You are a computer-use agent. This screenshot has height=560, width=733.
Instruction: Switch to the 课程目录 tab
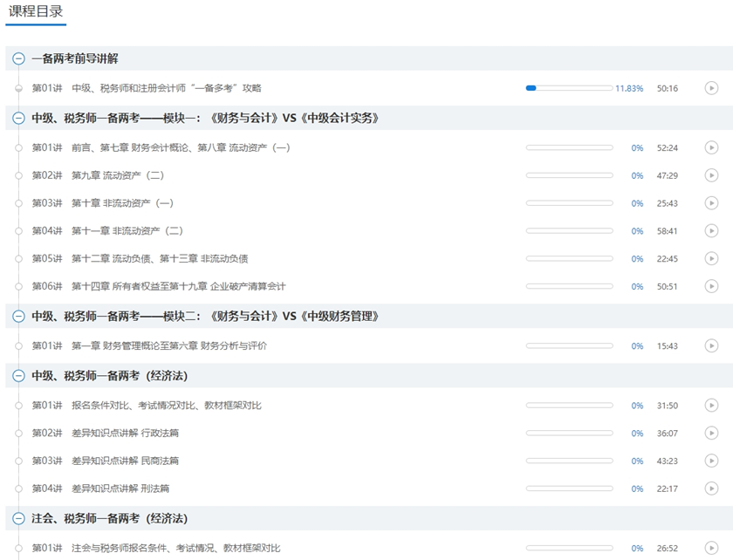(x=36, y=12)
